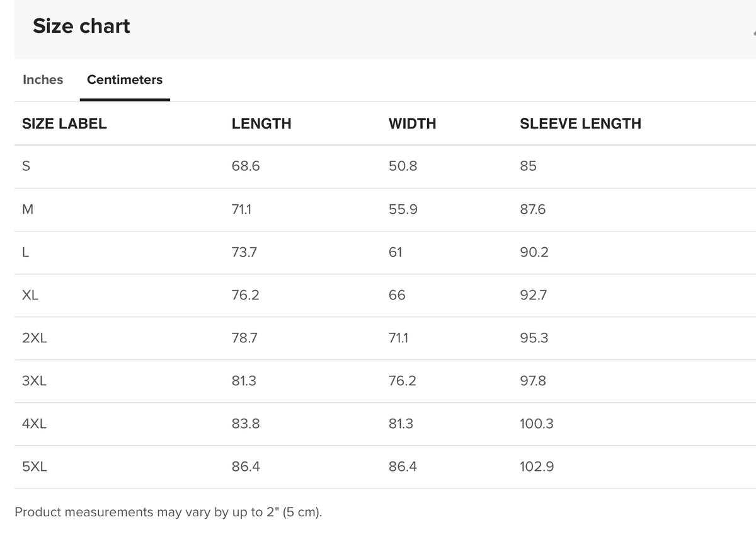This screenshot has height=551, width=756.
Task: Click the product measurements disclaimer text
Action: pyautogui.click(x=168, y=512)
